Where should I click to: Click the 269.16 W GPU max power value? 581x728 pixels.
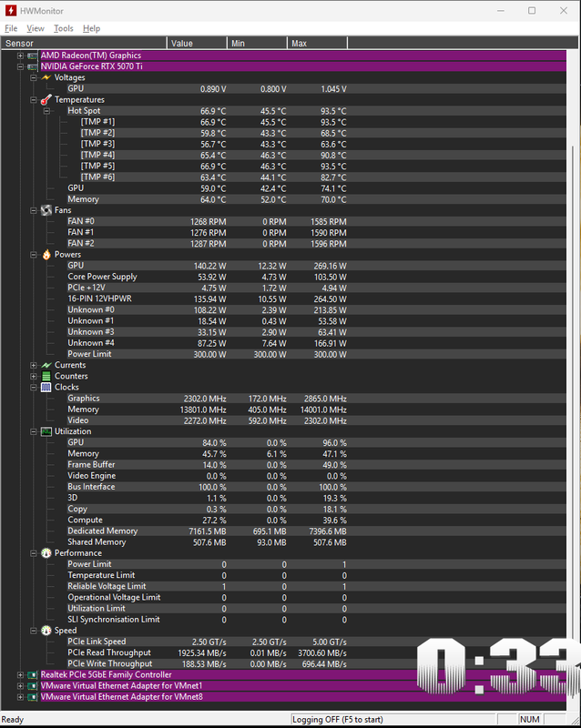330,266
